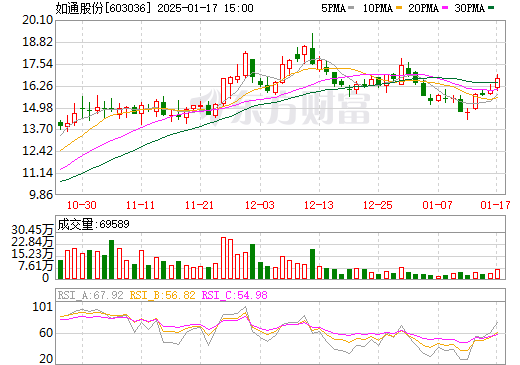Click the 20.10 price axis label
This screenshot has width=520, height=365.
38,20
